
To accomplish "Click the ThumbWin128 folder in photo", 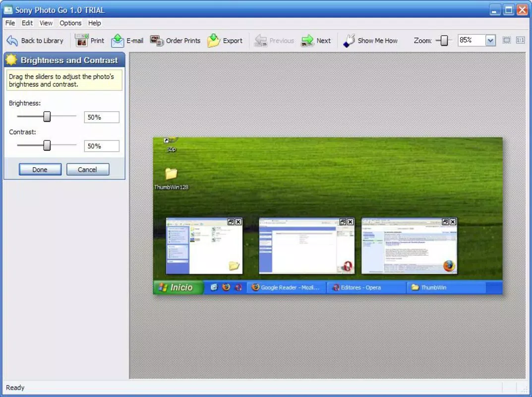I will 172,179.
